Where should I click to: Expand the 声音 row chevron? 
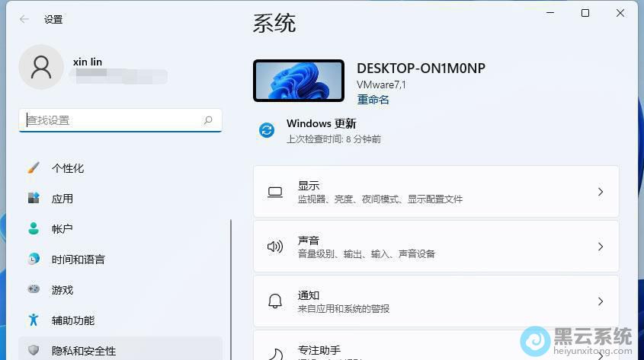tap(601, 247)
